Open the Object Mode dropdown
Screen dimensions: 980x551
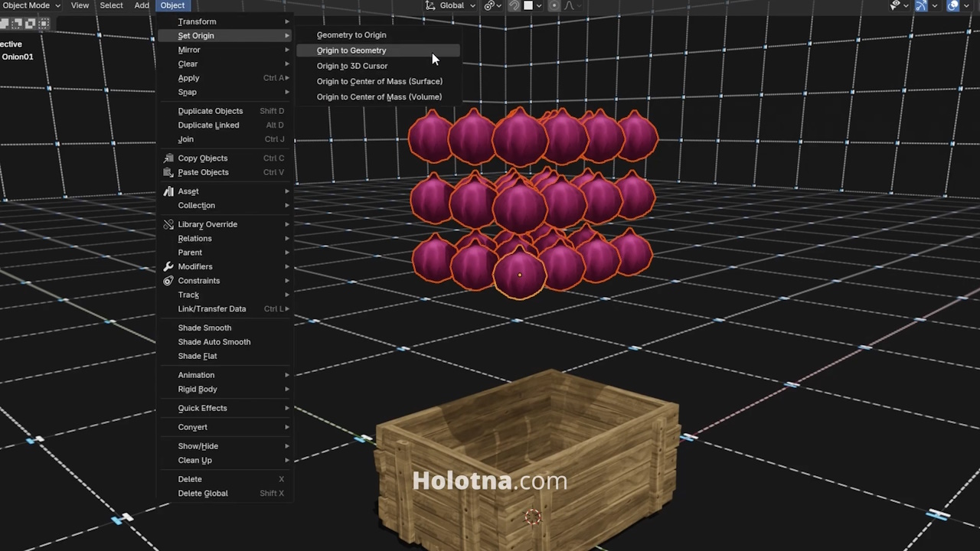point(31,5)
